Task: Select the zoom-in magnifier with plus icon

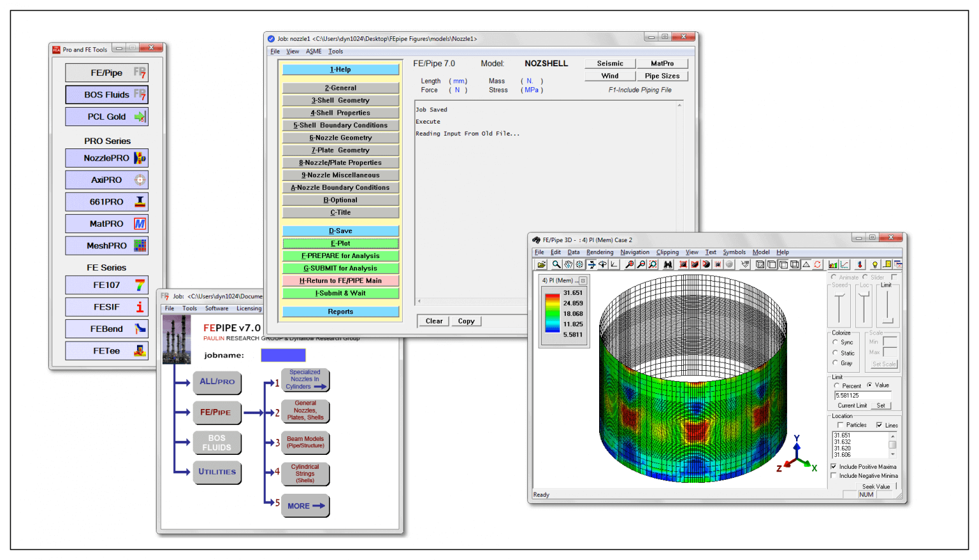Action: click(x=630, y=264)
